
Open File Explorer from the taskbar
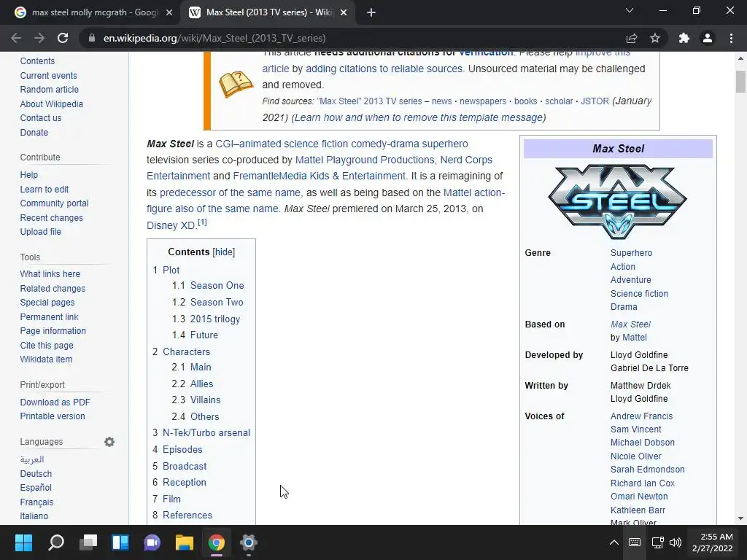point(185,542)
